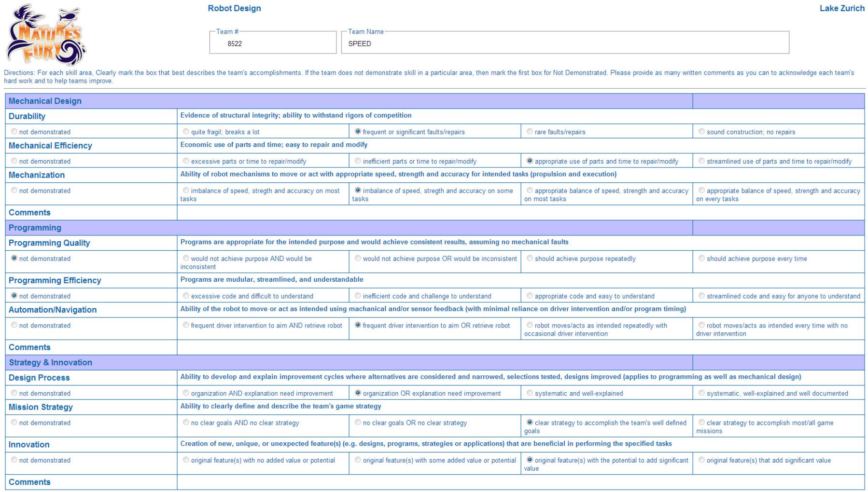This screenshot has width=868, height=492.
Task: Click the Team Name input field
Action: point(565,44)
